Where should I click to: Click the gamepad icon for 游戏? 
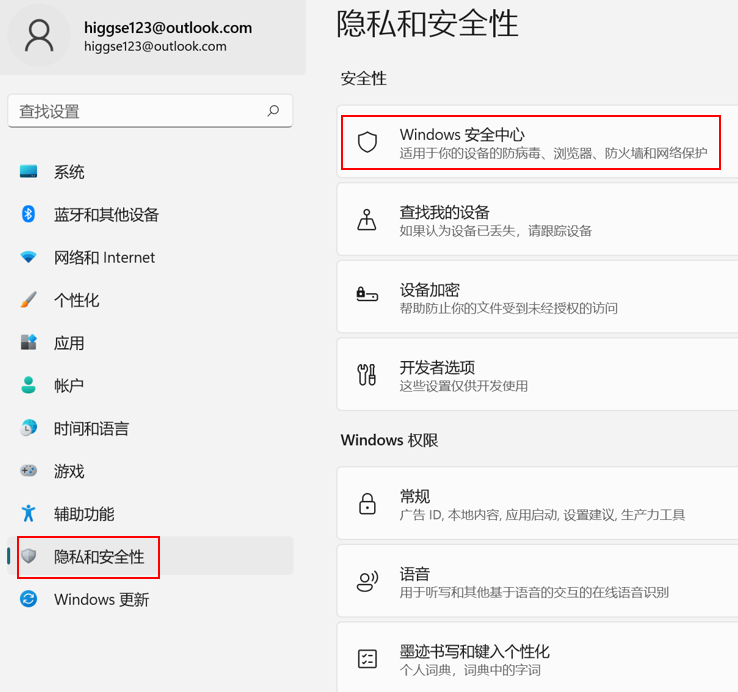tap(29, 470)
